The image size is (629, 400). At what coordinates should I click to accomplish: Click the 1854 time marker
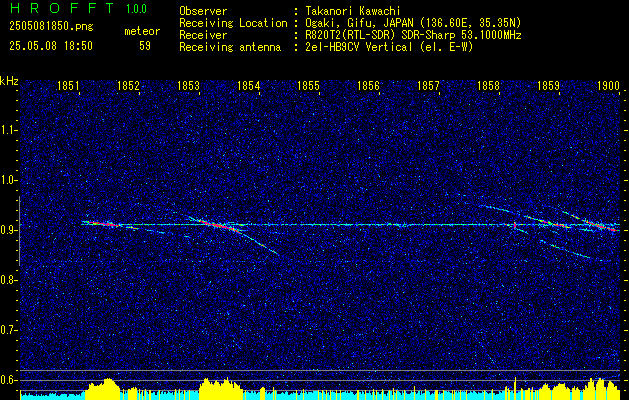coord(248,86)
